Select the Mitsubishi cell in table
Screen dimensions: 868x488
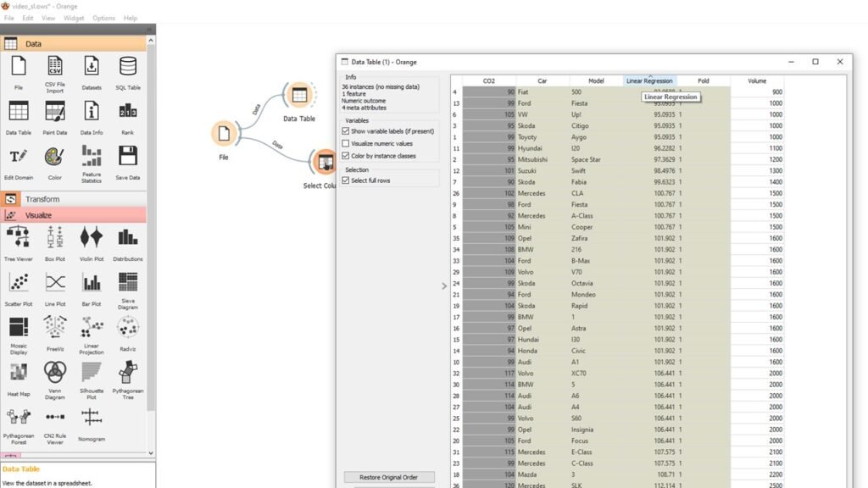coord(542,159)
